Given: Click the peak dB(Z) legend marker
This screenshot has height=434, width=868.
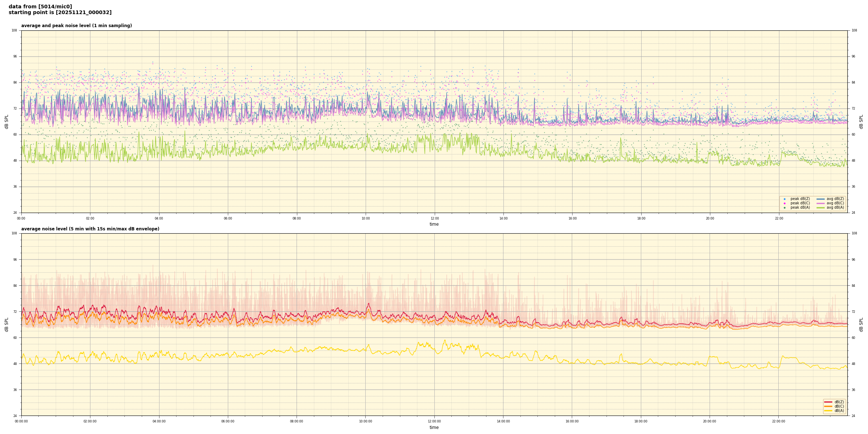Looking at the screenshot, I should point(784,199).
